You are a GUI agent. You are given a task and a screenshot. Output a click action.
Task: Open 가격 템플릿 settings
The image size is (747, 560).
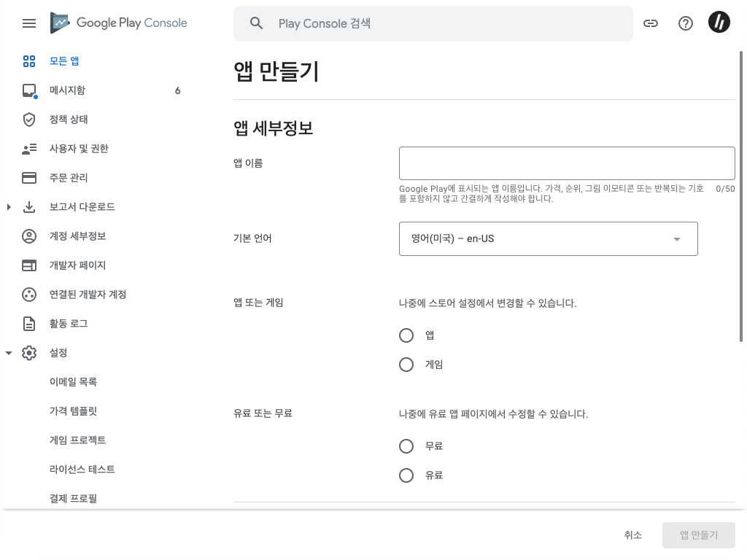74,411
